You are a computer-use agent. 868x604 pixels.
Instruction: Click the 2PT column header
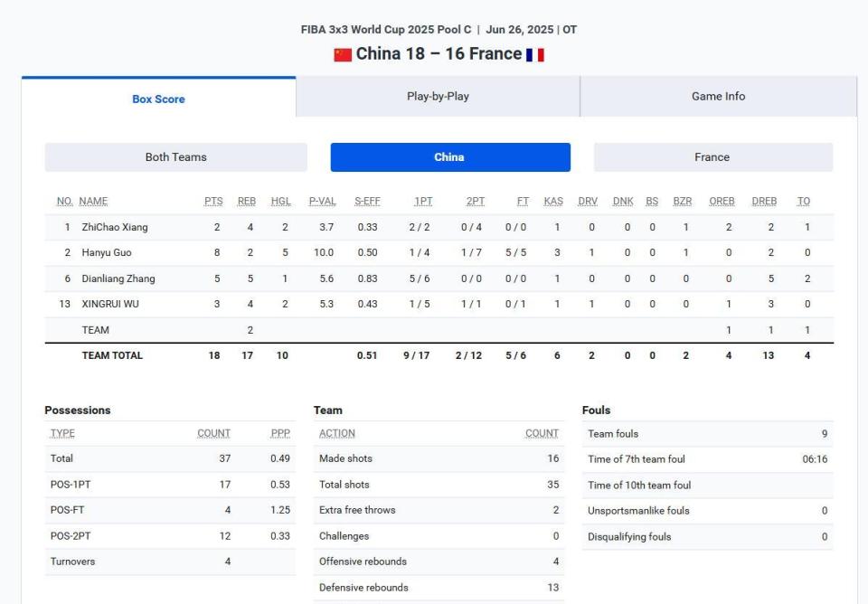tap(476, 201)
